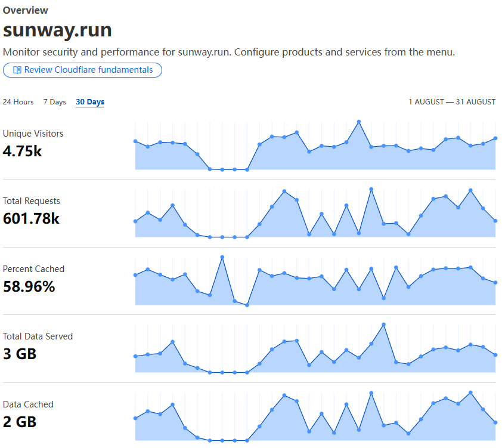
Task: Click the first data point in Total Requests chart
Action: (135, 221)
